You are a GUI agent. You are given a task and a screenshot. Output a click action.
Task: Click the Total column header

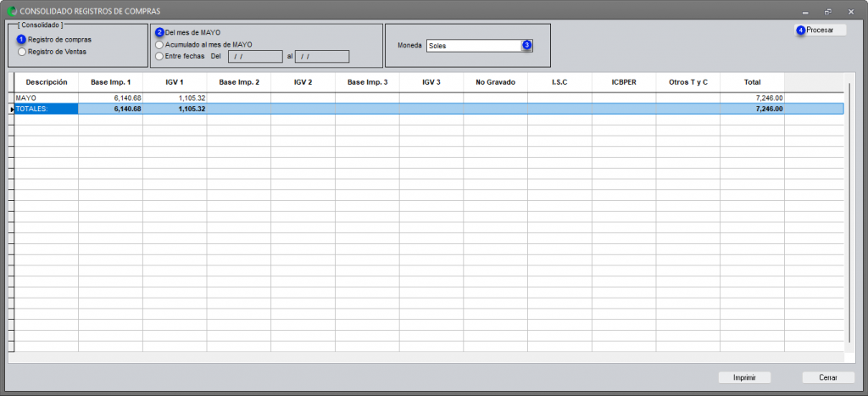(753, 82)
